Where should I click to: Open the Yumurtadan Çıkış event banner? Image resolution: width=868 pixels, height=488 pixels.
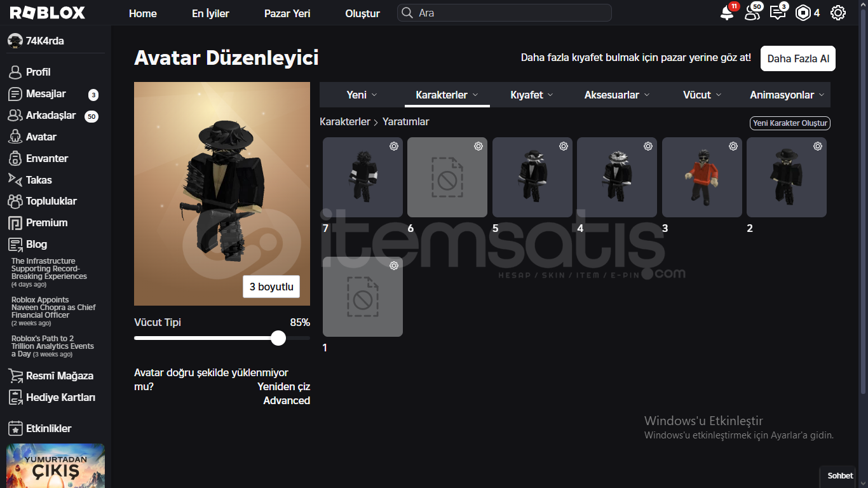[x=55, y=466]
